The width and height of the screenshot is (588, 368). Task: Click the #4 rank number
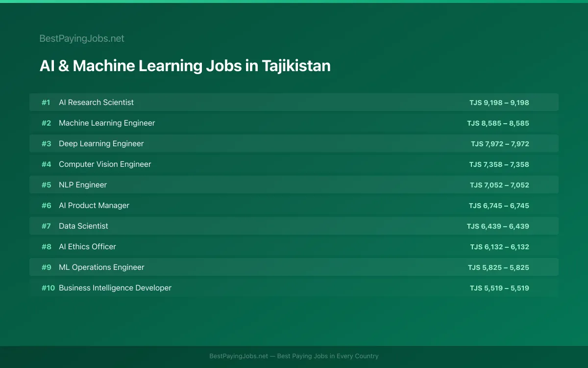[46, 164]
